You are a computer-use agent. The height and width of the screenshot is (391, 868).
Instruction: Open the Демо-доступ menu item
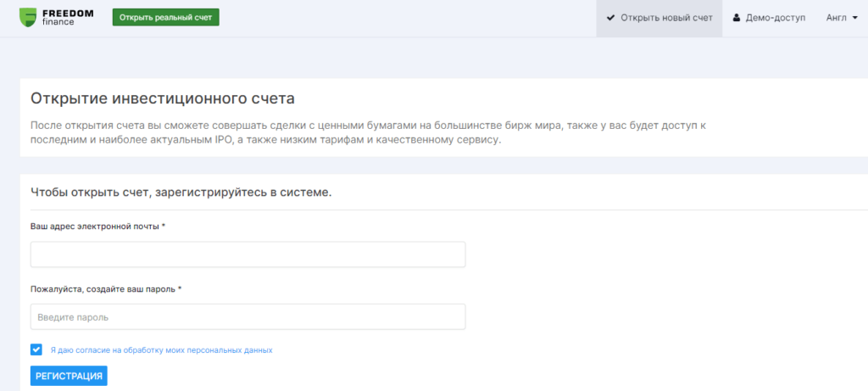pyautogui.click(x=769, y=19)
